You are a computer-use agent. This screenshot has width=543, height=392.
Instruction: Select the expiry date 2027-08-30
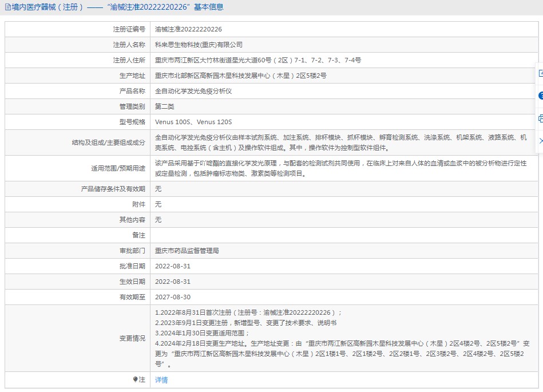(x=173, y=297)
